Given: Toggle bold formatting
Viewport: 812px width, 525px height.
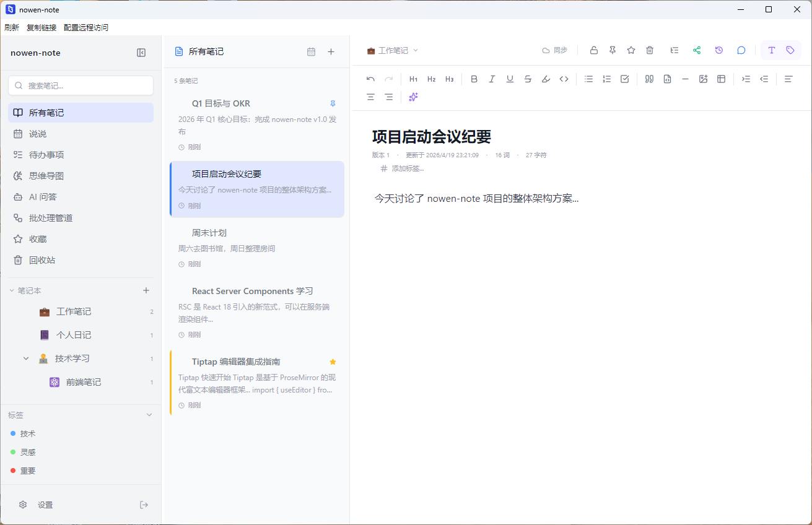Looking at the screenshot, I should click(474, 79).
